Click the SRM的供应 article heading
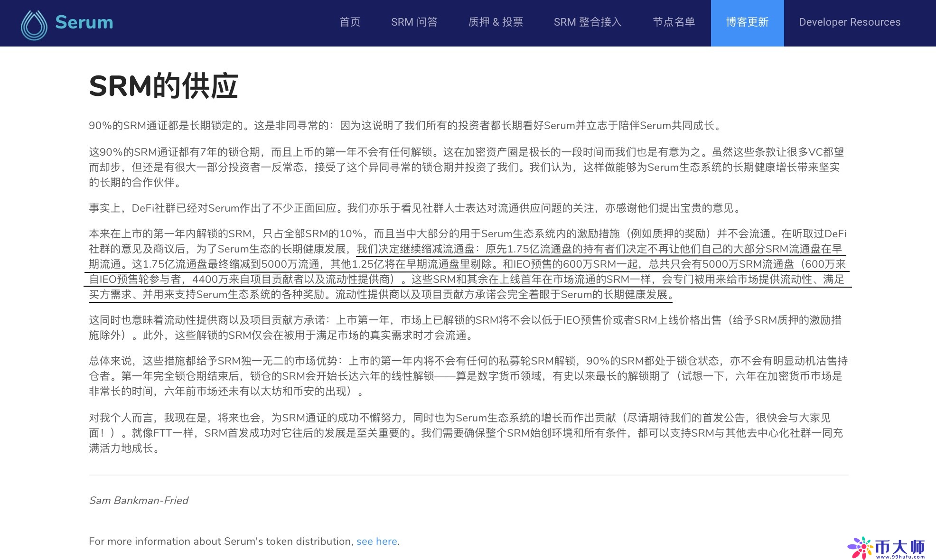 coord(163,86)
